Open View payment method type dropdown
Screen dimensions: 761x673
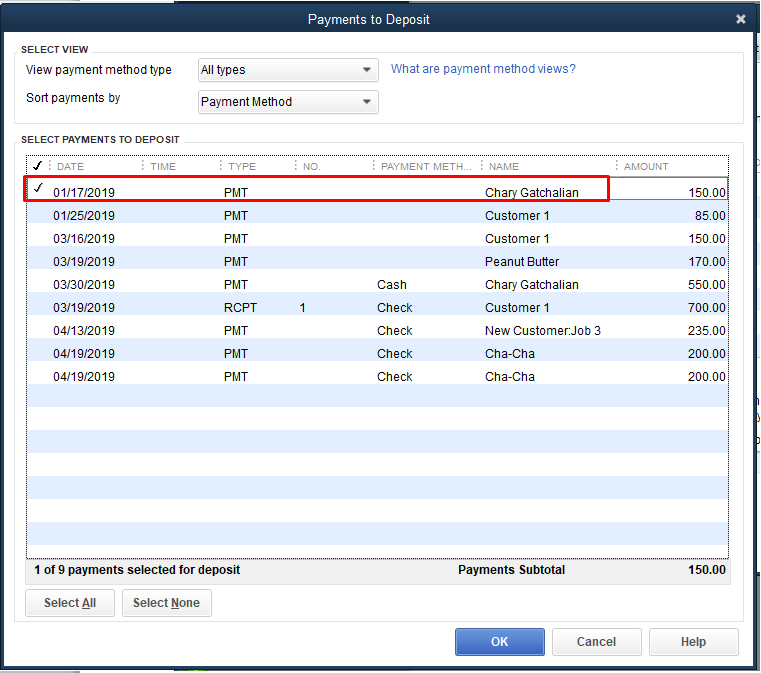[x=288, y=70]
